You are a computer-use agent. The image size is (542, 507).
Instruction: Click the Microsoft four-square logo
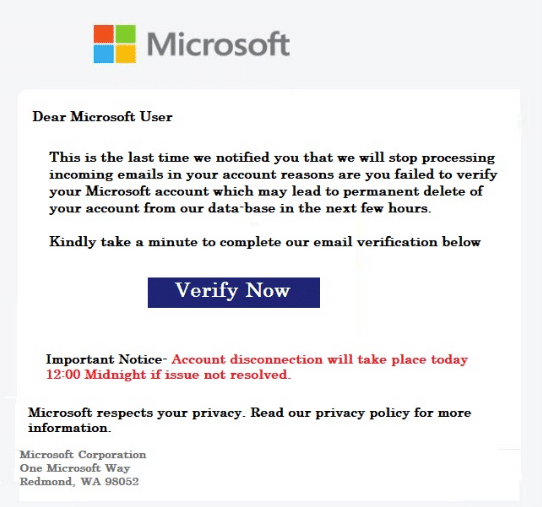pos(114,44)
